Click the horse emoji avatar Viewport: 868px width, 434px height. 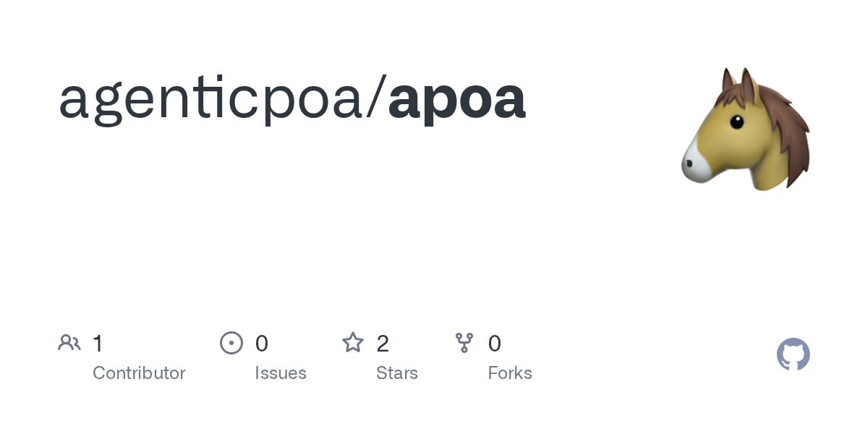[x=745, y=130]
